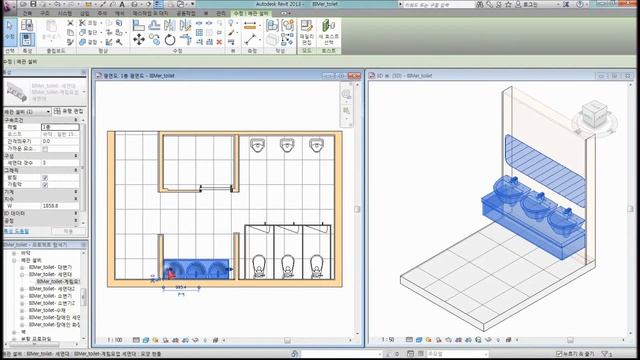Click the W dimension field showing 1858.8
Image resolution: width=640 pixels, height=360 pixels.
[60, 206]
